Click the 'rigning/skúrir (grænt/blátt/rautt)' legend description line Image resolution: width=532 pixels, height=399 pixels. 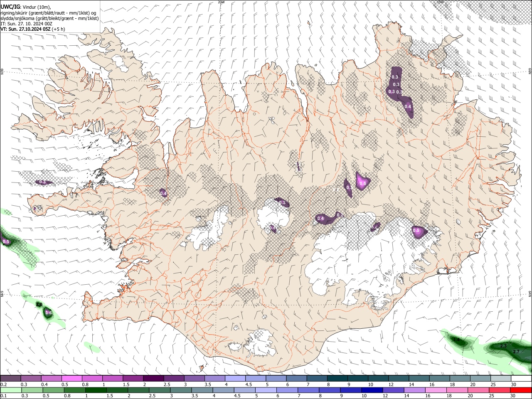(x=49, y=12)
